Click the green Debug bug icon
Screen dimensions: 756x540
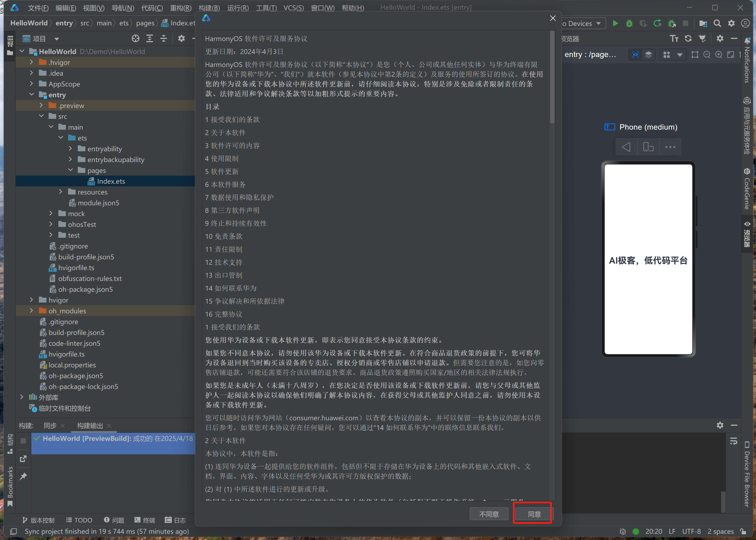629,23
